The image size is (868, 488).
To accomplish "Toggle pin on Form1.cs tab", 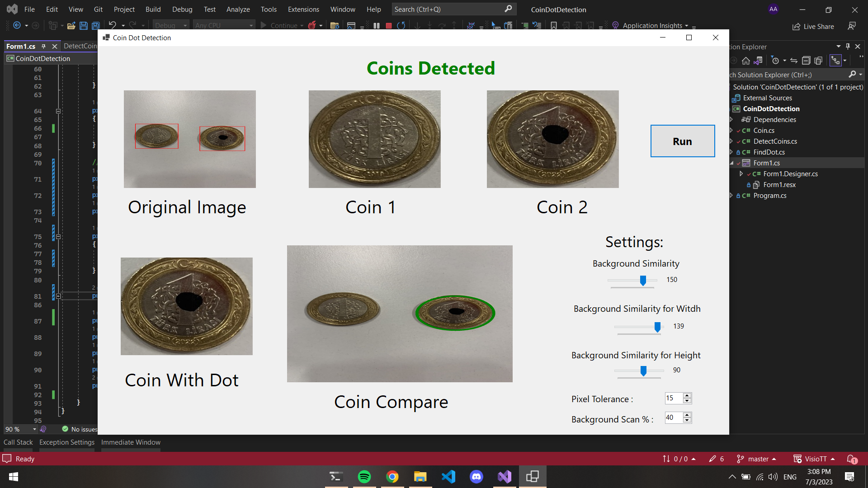I will coord(44,47).
